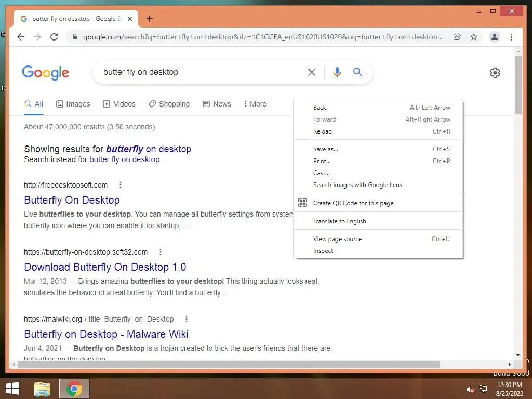The image size is (532, 399).
Task: Open options dots next to malwiki.org result
Action: 187,319
